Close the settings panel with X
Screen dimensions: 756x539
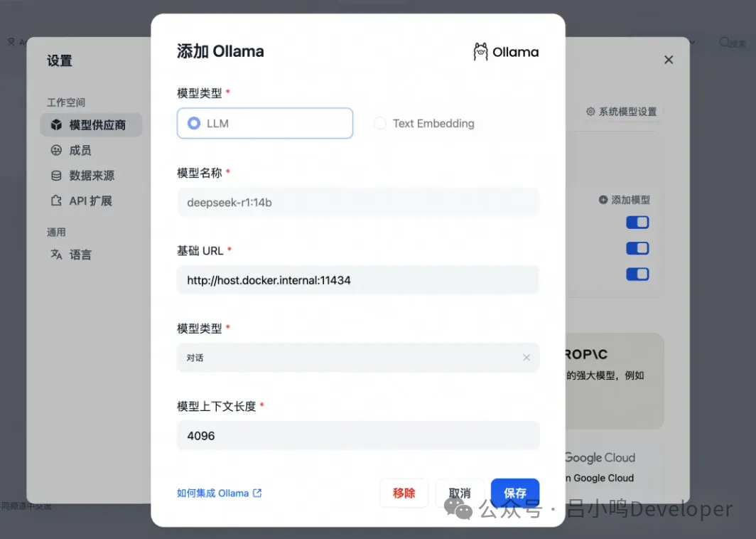point(669,60)
